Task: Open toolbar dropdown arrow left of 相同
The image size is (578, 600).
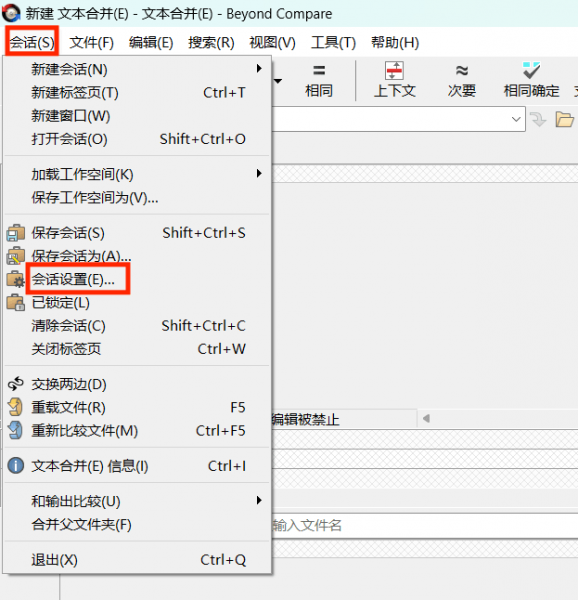Action: click(x=278, y=81)
